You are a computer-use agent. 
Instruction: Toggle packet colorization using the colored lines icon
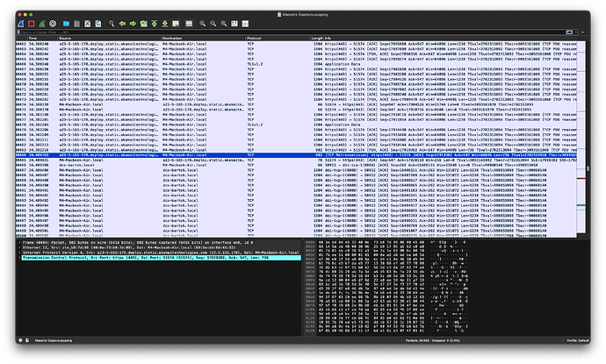tap(189, 24)
